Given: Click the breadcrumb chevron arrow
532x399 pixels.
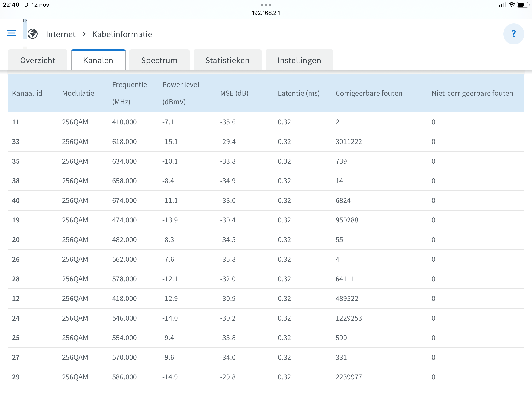Looking at the screenshot, I should pyautogui.click(x=84, y=34).
